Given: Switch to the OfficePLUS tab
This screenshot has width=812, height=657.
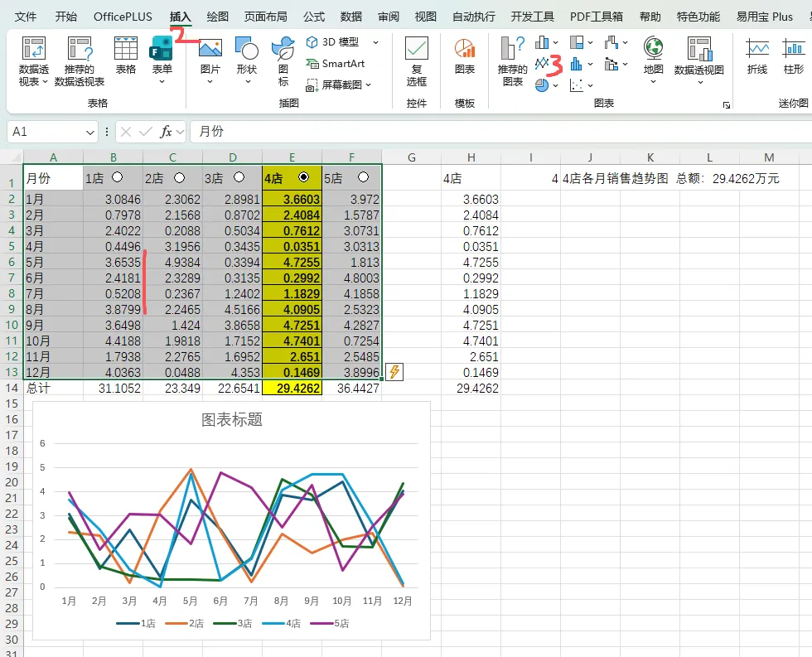Looking at the screenshot, I should tap(123, 17).
